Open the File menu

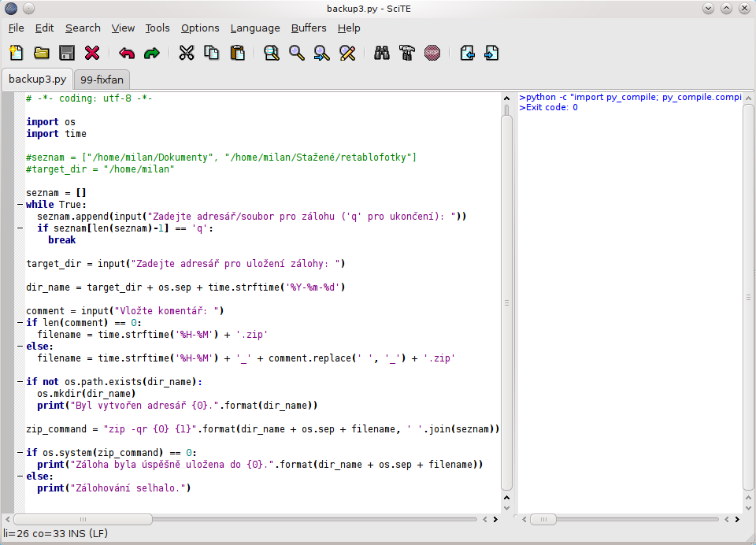tap(16, 28)
